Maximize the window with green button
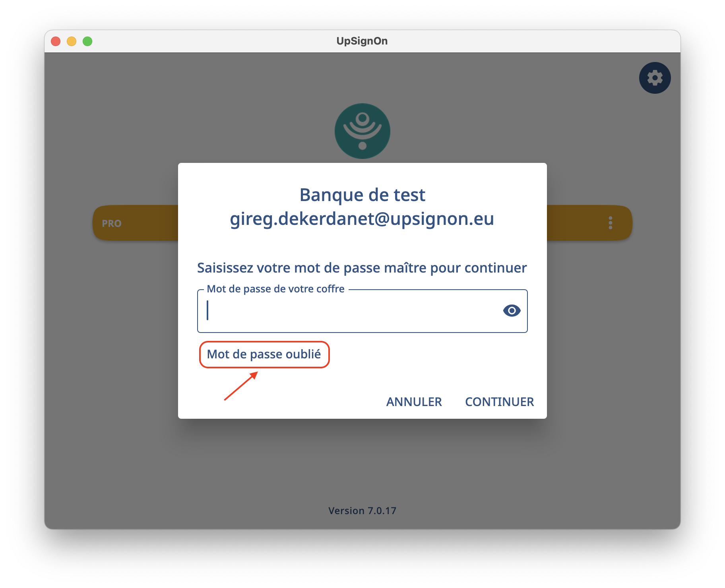The image size is (725, 588). point(87,41)
